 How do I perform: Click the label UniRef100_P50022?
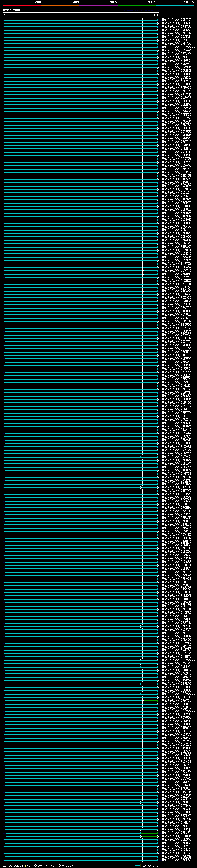click(x=176, y=460)
